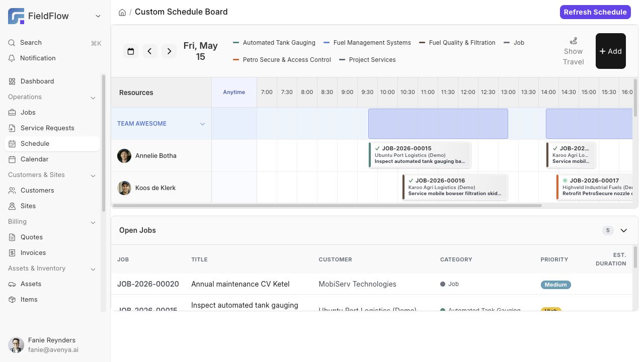Click the Anytime column header

click(x=234, y=93)
